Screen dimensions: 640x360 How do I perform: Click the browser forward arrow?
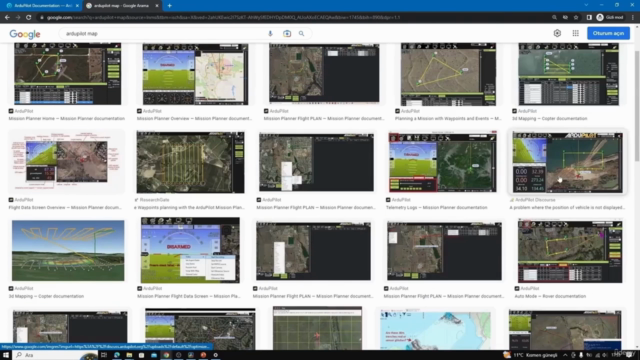click(x=18, y=18)
